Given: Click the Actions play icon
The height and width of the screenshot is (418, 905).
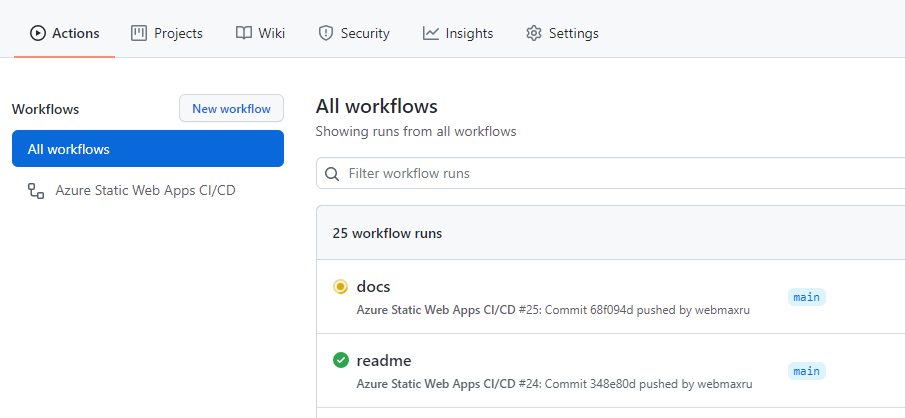Looking at the screenshot, I should pos(38,33).
